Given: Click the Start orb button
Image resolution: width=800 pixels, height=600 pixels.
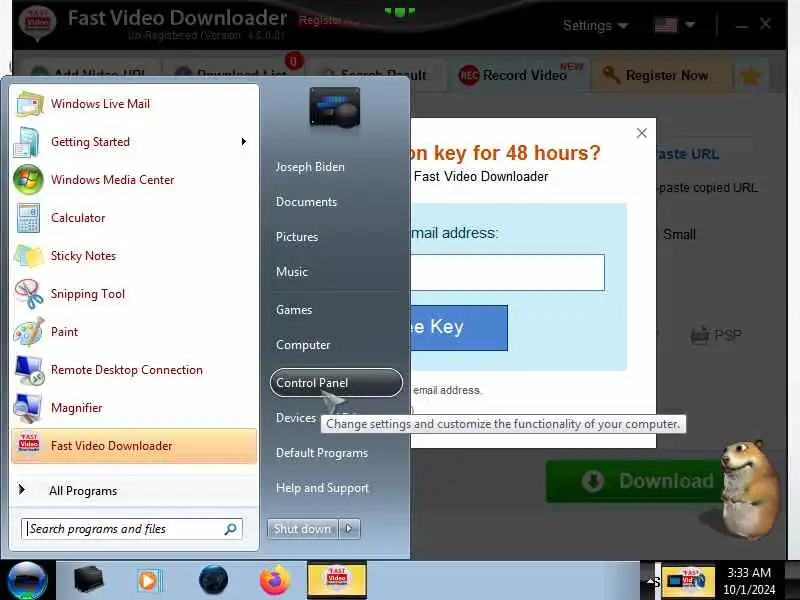Looking at the screenshot, I should [x=27, y=580].
